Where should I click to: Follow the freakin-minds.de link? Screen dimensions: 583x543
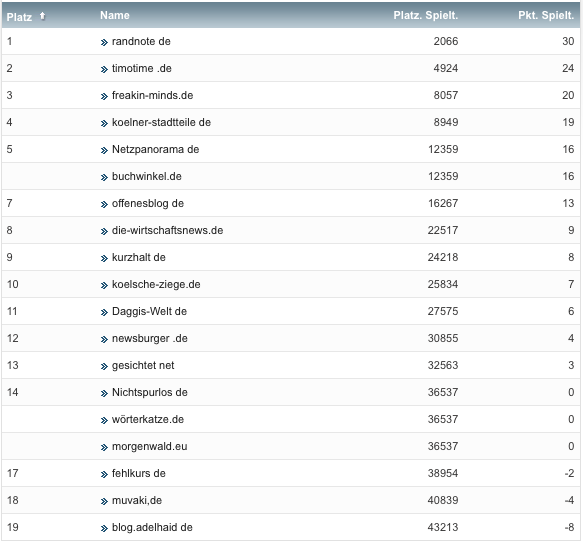pyautogui.click(x=152, y=95)
